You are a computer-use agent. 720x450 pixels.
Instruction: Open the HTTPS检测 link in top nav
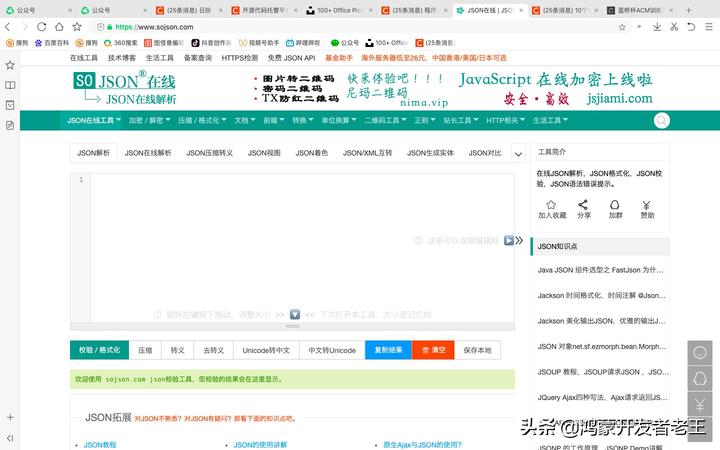click(x=240, y=58)
